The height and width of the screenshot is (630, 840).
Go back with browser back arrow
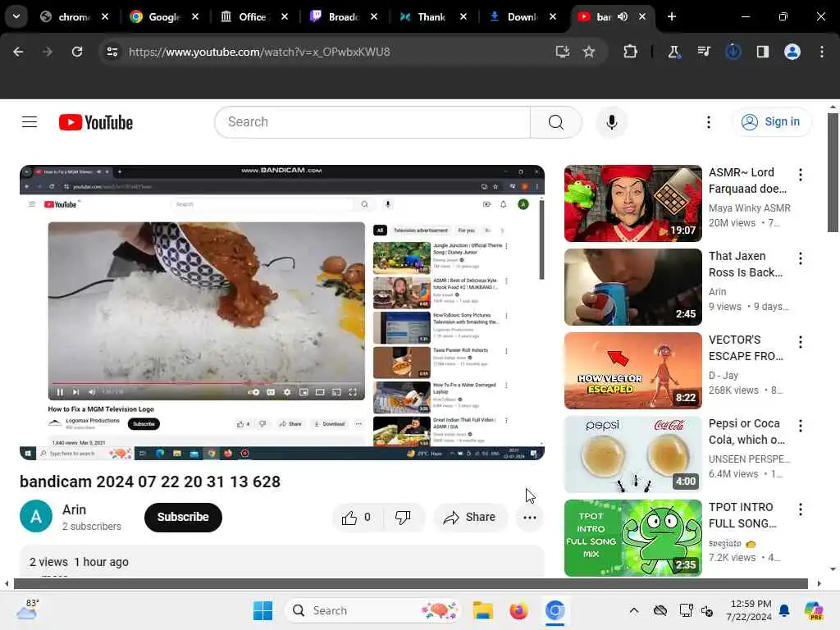point(18,52)
